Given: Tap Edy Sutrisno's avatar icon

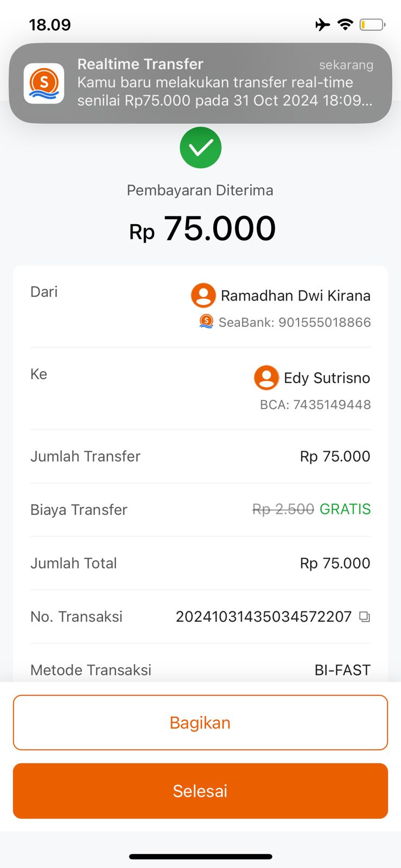Looking at the screenshot, I should pos(266,378).
